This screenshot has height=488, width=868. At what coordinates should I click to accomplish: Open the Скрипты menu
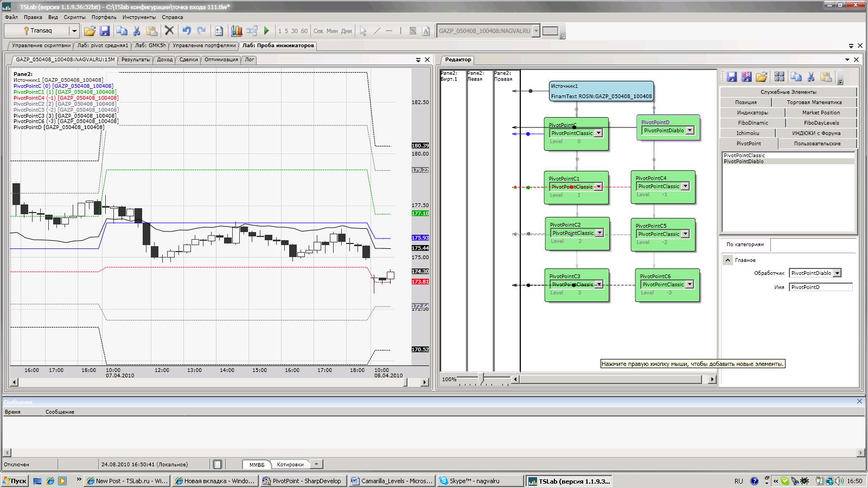pos(74,17)
